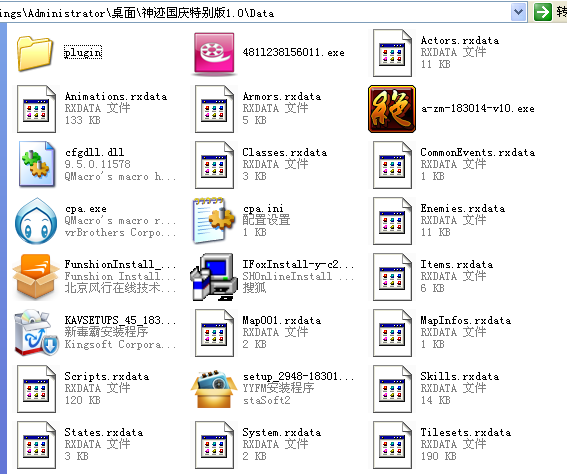This screenshot has width=567, height=474.
Task: Click the States.rxdata file name text
Action: click(x=104, y=433)
